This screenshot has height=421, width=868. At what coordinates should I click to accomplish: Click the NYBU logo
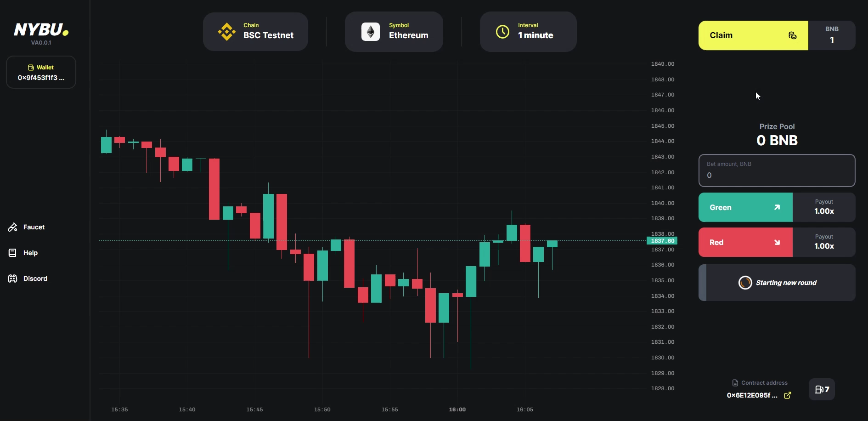pyautogui.click(x=41, y=30)
